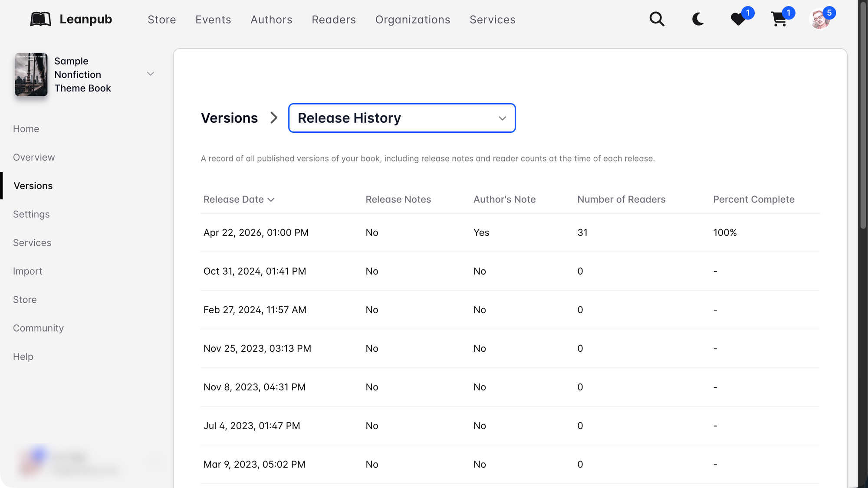Open the user profile avatar
Image resolution: width=868 pixels, height=488 pixels.
[x=820, y=19]
